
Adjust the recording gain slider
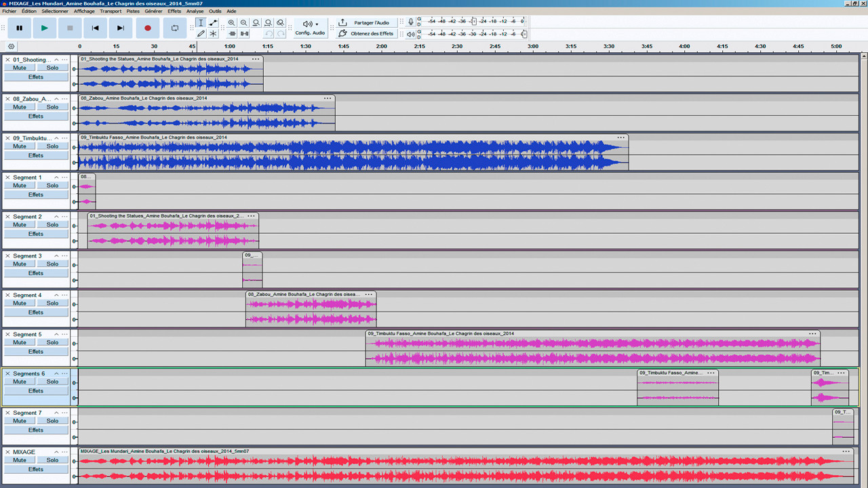[475, 21]
